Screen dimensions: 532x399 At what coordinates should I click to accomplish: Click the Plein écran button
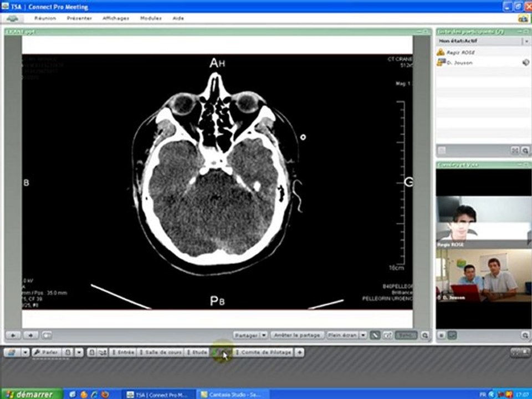click(x=342, y=335)
